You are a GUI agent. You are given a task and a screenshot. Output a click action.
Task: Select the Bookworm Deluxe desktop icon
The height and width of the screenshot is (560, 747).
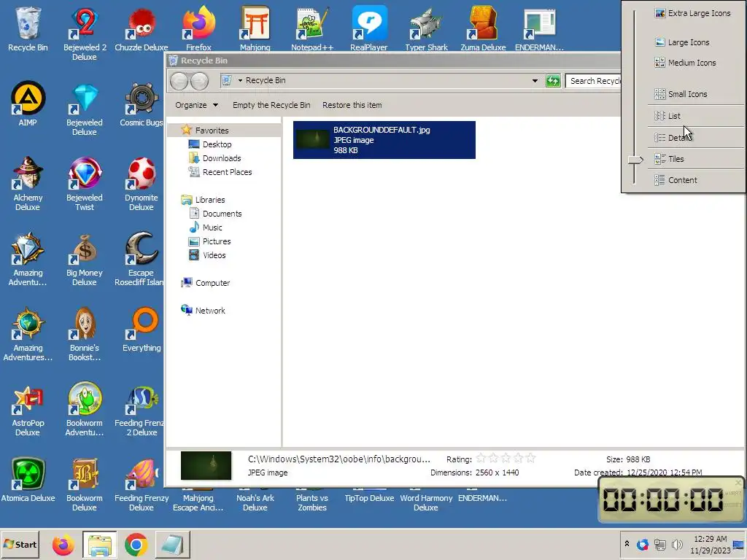pos(85,484)
